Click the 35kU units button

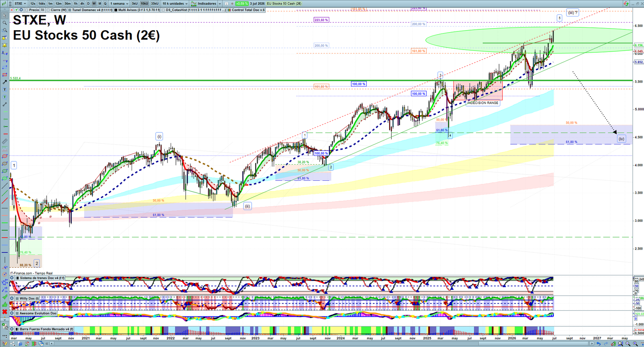click(155, 3)
